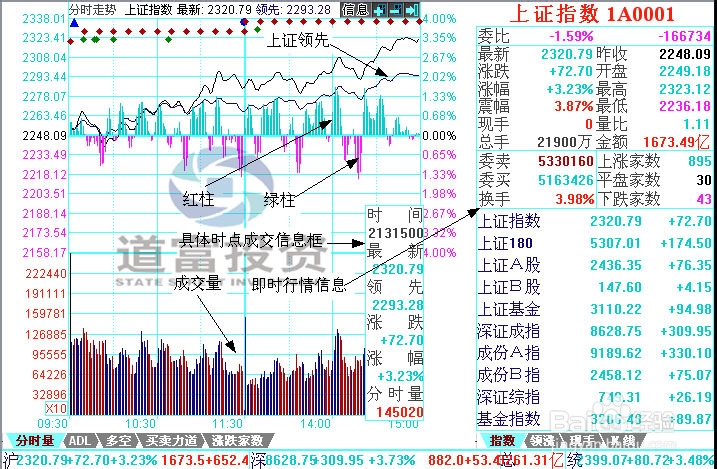Click the 量比 value 1.11

click(x=696, y=124)
